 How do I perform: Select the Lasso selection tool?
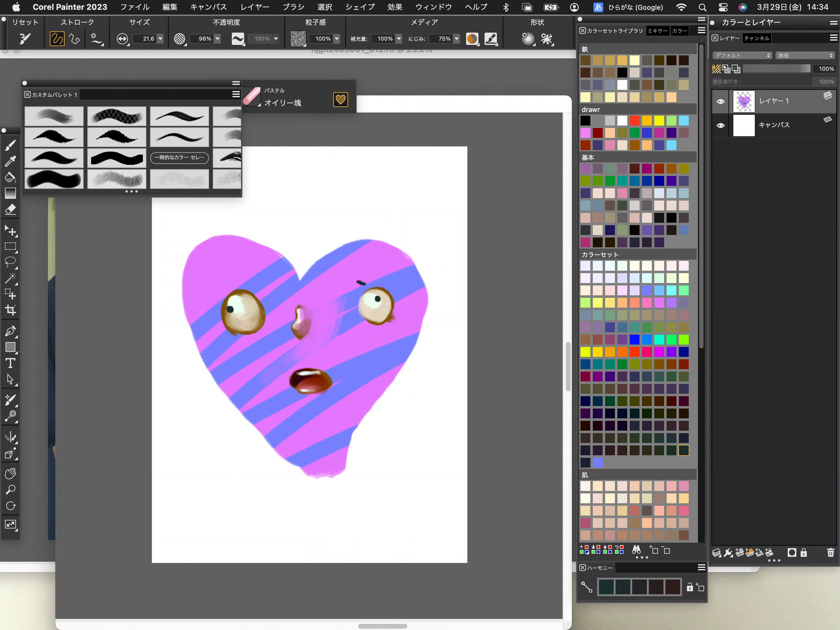10,262
